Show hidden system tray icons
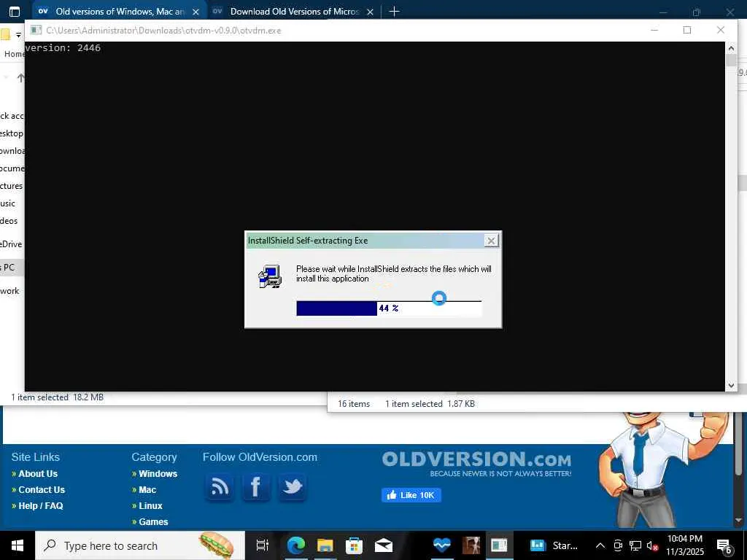 pyautogui.click(x=600, y=545)
